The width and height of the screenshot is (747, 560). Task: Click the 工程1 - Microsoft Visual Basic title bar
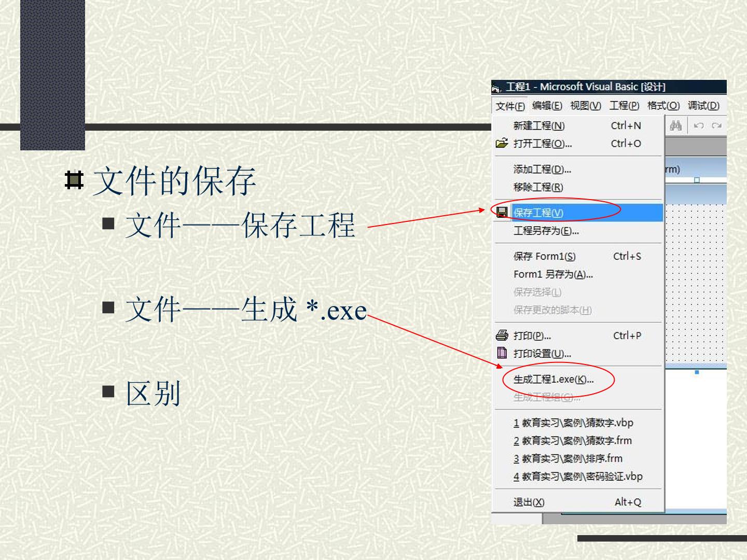click(x=608, y=87)
